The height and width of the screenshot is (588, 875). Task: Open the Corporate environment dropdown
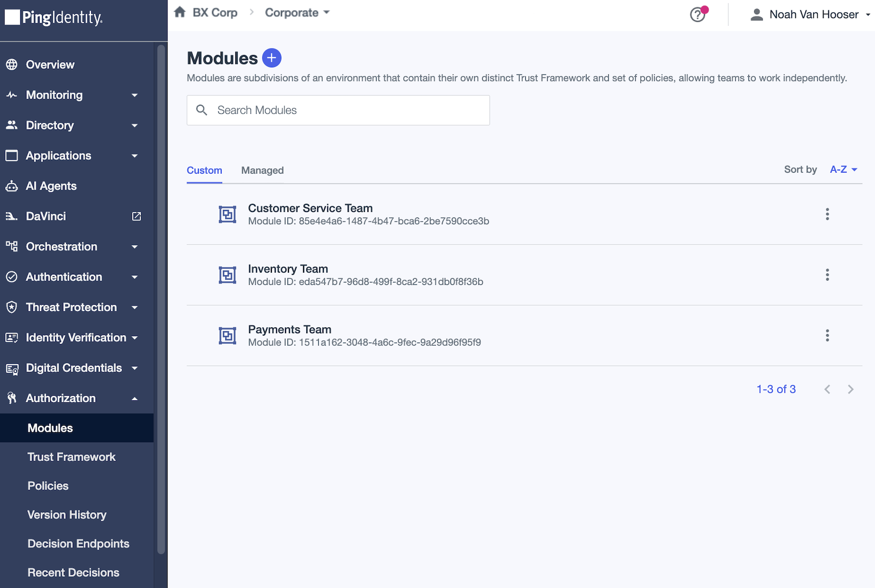coord(297,13)
